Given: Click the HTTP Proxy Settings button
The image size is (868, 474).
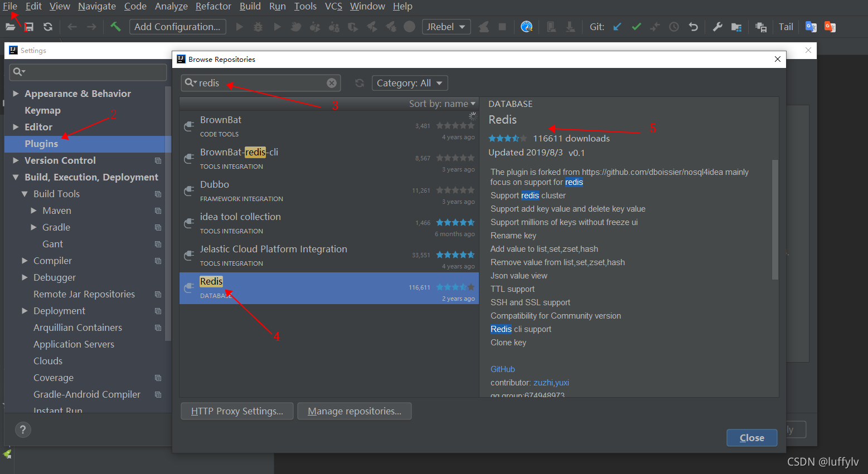Looking at the screenshot, I should click(x=237, y=411).
